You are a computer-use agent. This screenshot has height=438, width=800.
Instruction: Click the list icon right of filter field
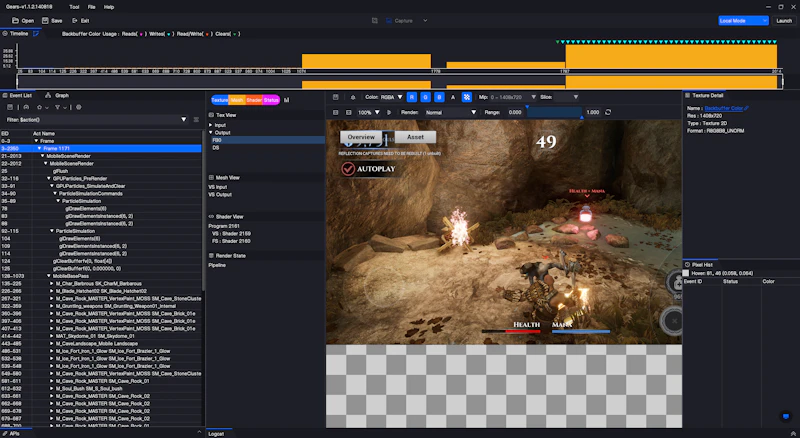[196, 119]
